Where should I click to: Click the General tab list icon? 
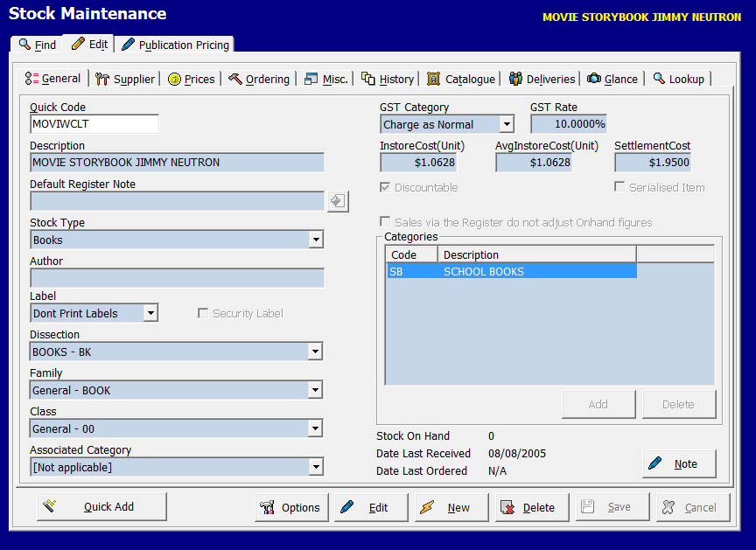point(31,79)
